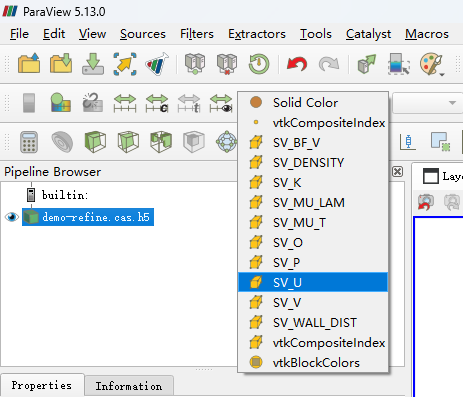The height and width of the screenshot is (397, 463).
Task: Select point-data vtkCompositeIndex entry
Action: click(x=313, y=122)
